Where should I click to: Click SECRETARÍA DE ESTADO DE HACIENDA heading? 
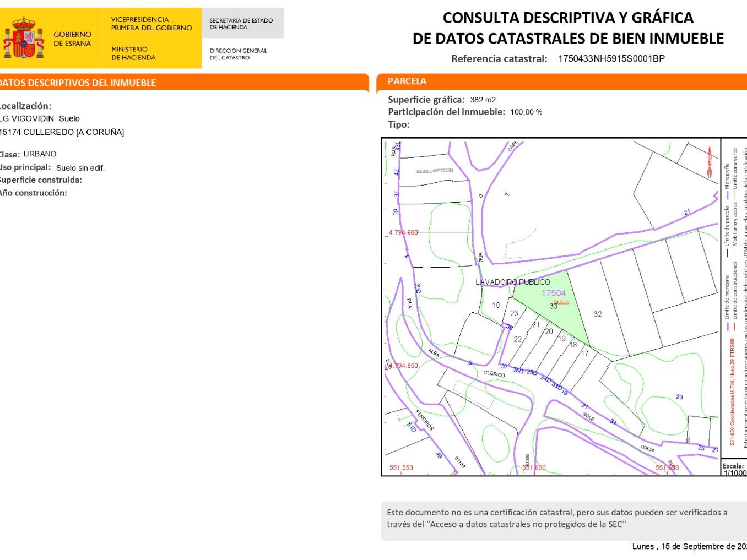point(241,24)
